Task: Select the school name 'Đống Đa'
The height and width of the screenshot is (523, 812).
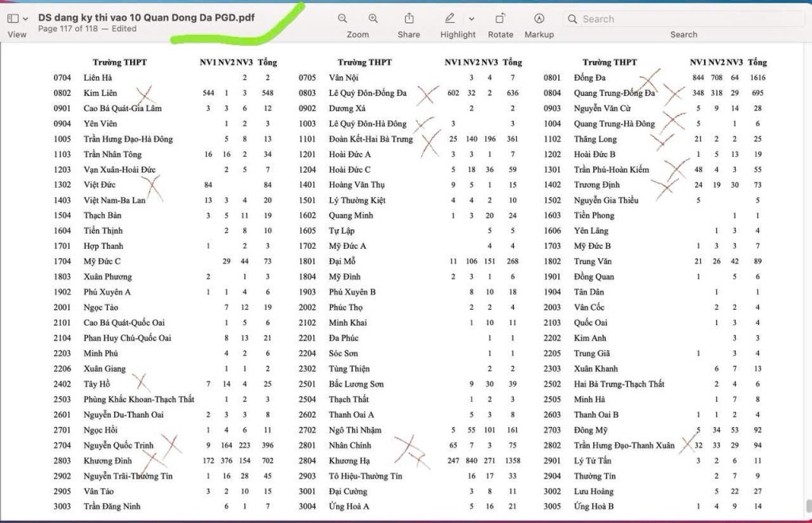Action: [x=590, y=78]
